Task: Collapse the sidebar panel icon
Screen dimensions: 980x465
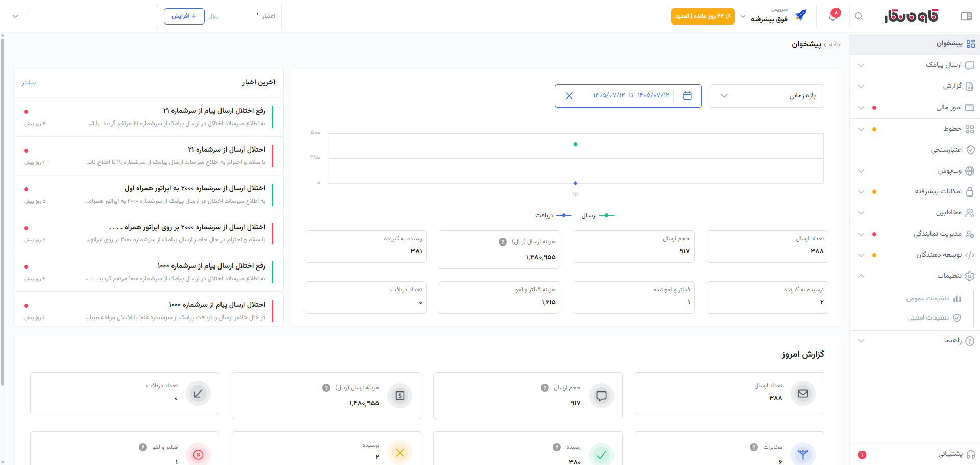Action: (x=966, y=16)
